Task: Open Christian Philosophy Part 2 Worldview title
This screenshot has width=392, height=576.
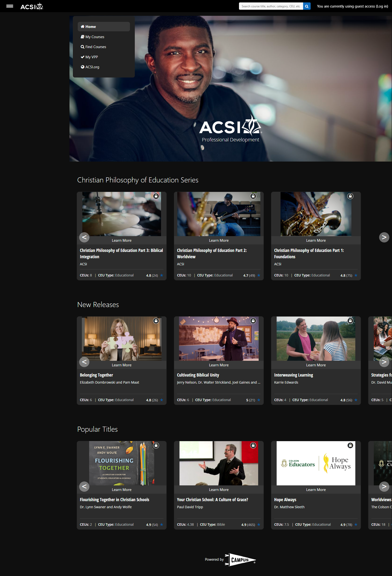Action: [x=212, y=254]
